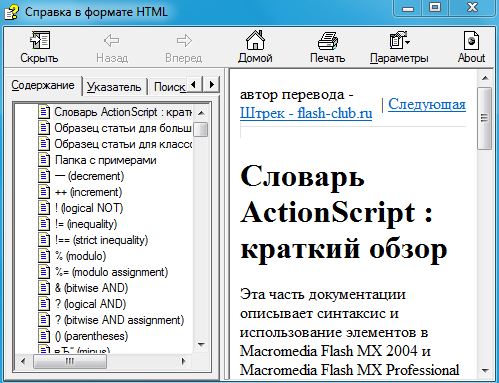Click page icon beside %= (modulo assignment)

pos(44,272)
